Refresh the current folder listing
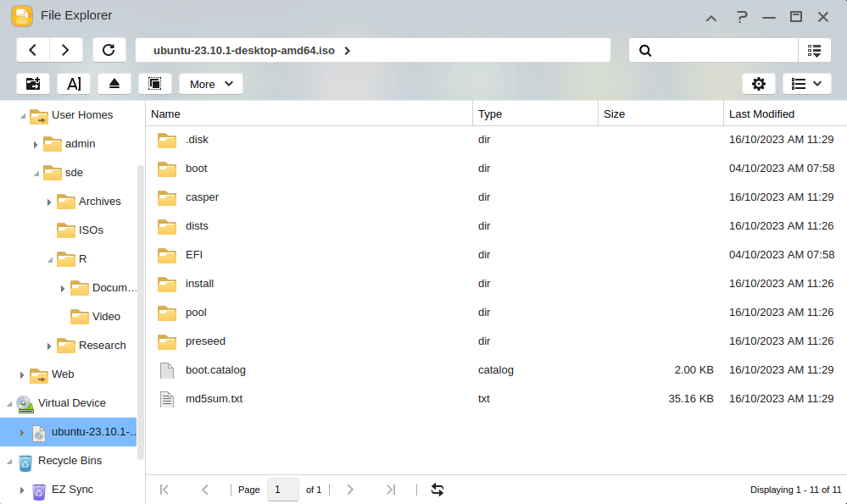The image size is (847, 504). (x=109, y=50)
